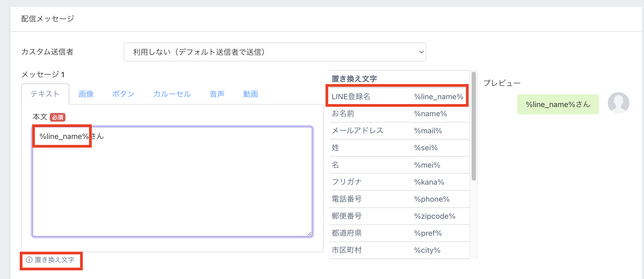Screen dimensions: 644x279
Task: Select the 音声 tab
Action: click(217, 94)
